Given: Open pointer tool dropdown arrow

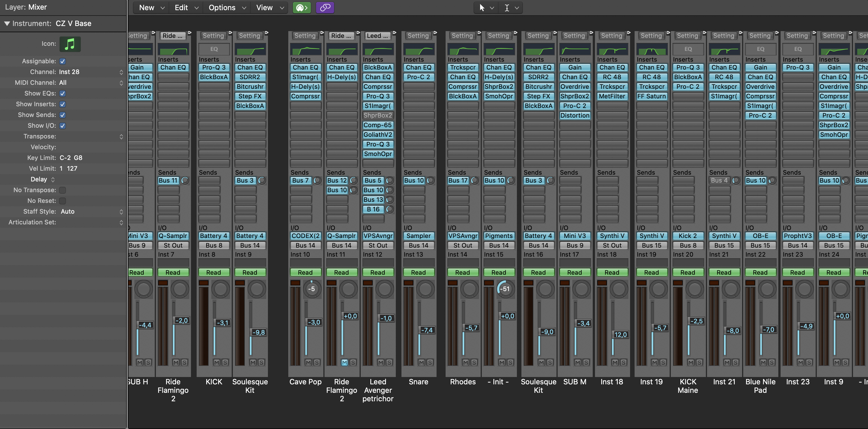Looking at the screenshot, I should [x=492, y=8].
